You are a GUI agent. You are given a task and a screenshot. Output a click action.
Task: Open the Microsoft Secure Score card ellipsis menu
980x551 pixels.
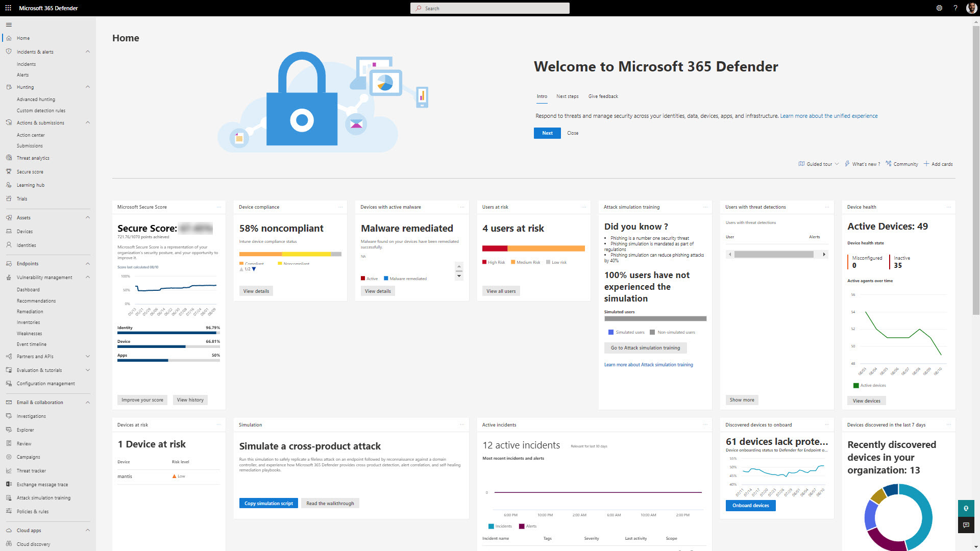219,207
